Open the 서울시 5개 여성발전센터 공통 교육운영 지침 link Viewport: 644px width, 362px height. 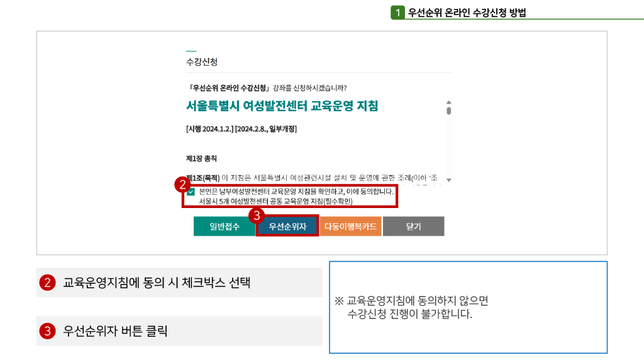[x=275, y=201]
